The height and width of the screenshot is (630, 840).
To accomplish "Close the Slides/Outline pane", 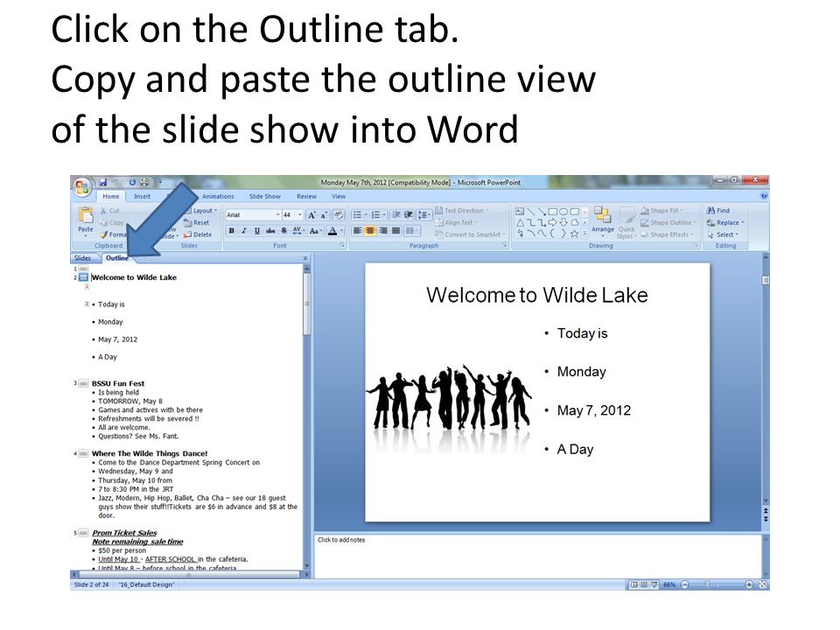I will point(305,258).
